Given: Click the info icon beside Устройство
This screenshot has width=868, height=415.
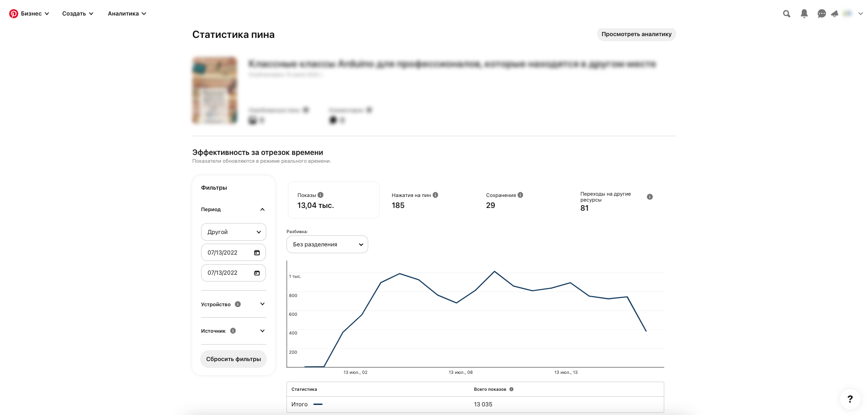Looking at the screenshot, I should (238, 304).
